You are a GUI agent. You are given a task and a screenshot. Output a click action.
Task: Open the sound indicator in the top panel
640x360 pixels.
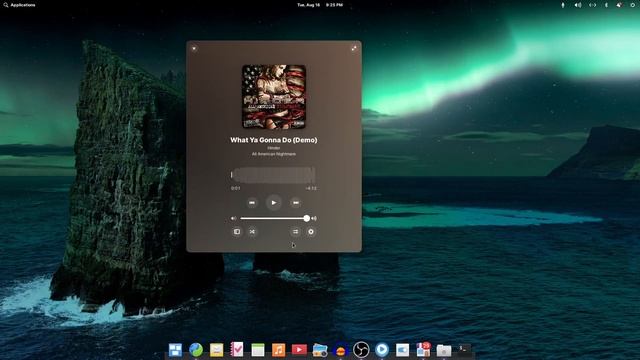(x=578, y=5)
